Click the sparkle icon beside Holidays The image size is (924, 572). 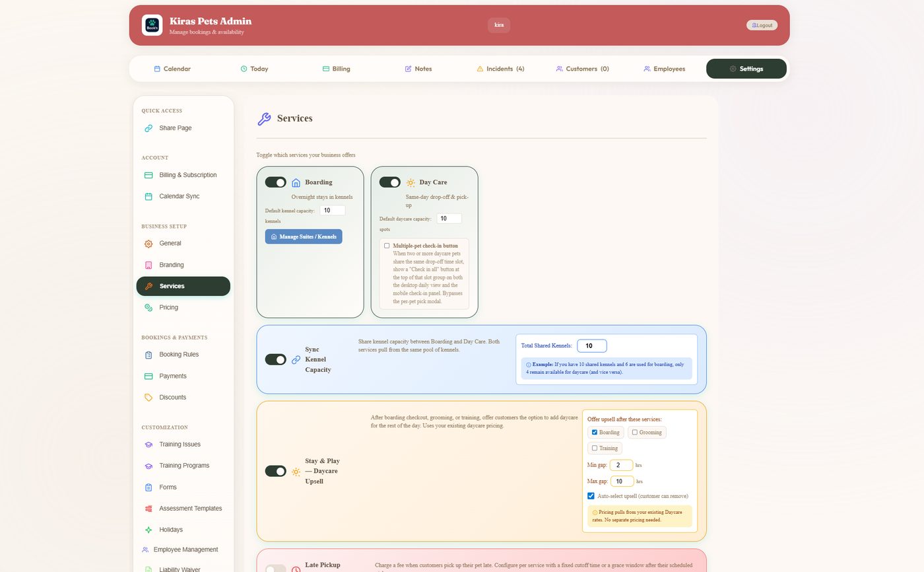[x=148, y=530]
